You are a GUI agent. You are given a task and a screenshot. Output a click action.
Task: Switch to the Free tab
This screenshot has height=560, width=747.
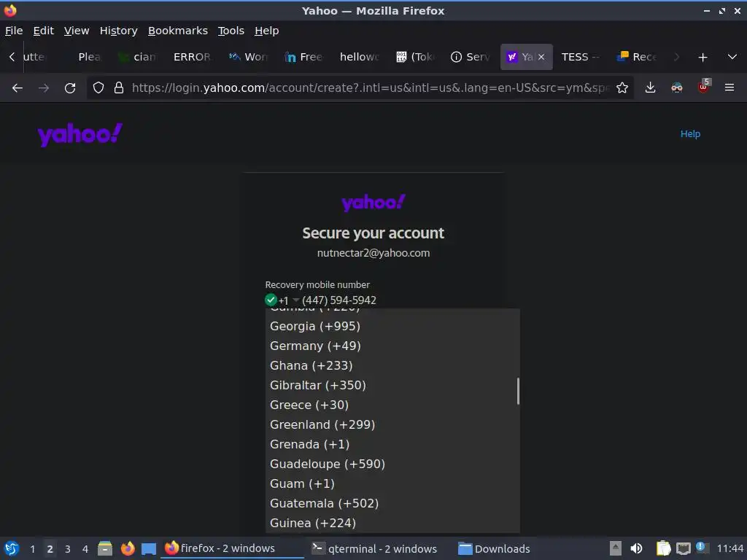click(x=304, y=57)
